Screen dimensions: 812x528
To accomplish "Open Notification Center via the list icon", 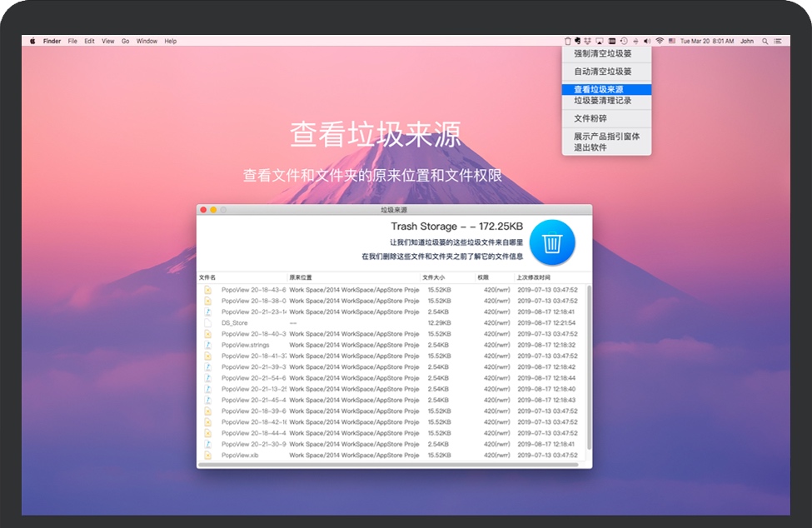I will (x=778, y=41).
